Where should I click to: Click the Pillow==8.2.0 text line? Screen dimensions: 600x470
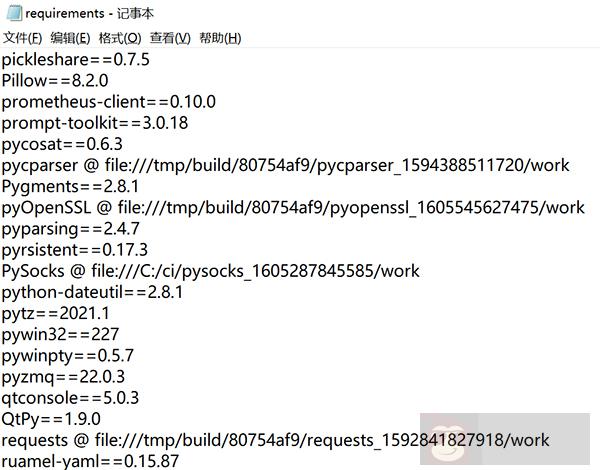point(54,81)
